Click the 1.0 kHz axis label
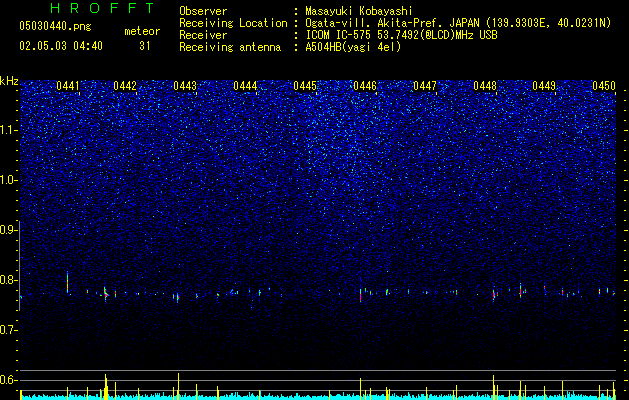The image size is (629, 400). coord(9,180)
